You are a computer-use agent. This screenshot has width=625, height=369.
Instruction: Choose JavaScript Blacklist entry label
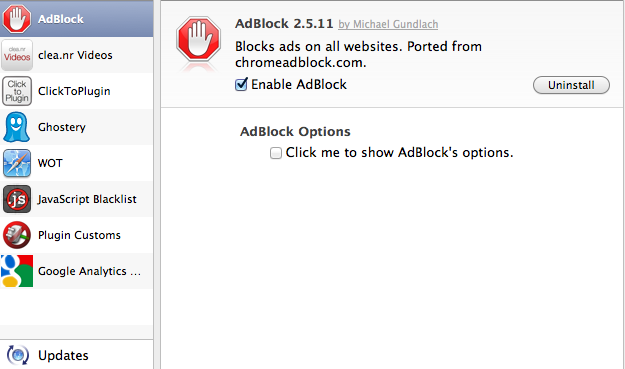coord(87,199)
